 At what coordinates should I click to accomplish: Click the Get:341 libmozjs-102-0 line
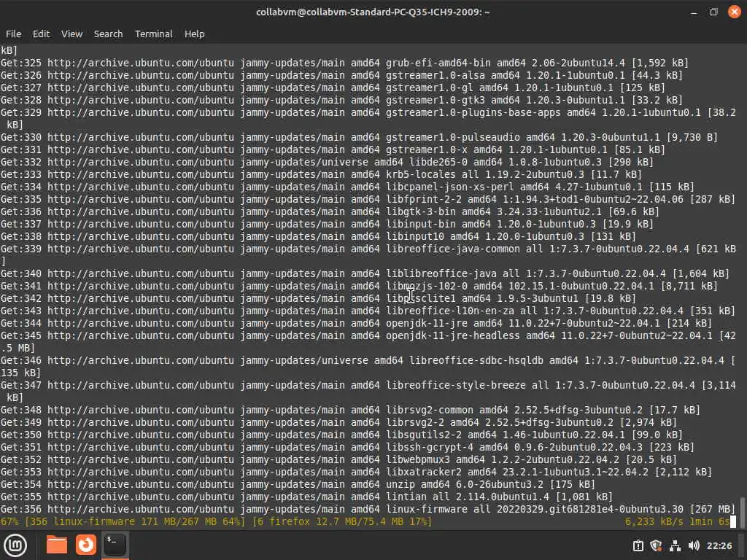click(x=359, y=286)
